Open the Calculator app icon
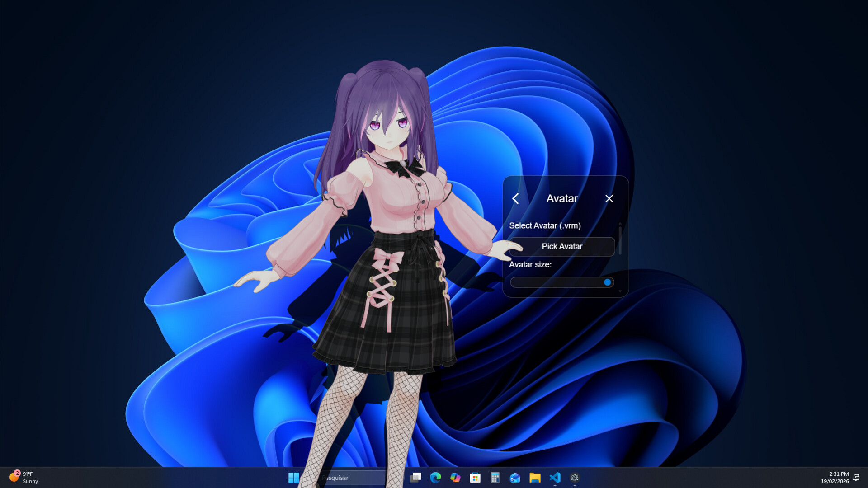This screenshot has width=868, height=488. coord(495,478)
